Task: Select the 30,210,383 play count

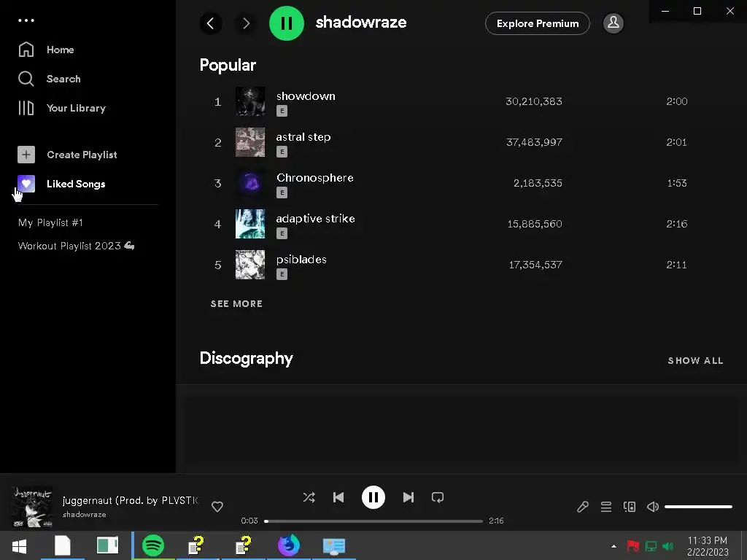Action: 533,101
